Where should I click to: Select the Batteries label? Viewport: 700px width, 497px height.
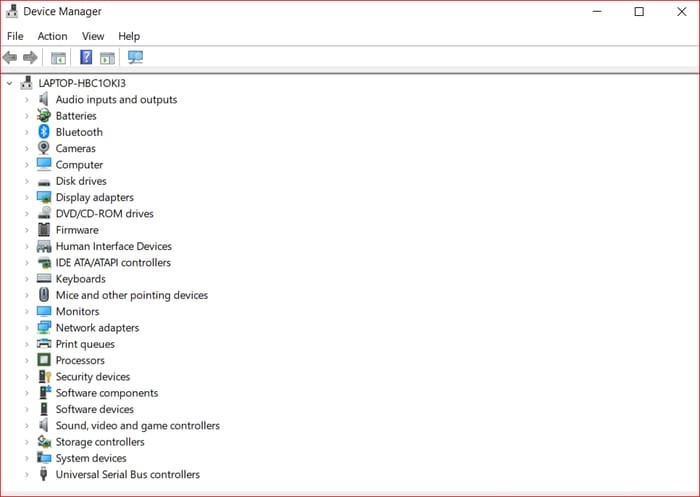[76, 116]
